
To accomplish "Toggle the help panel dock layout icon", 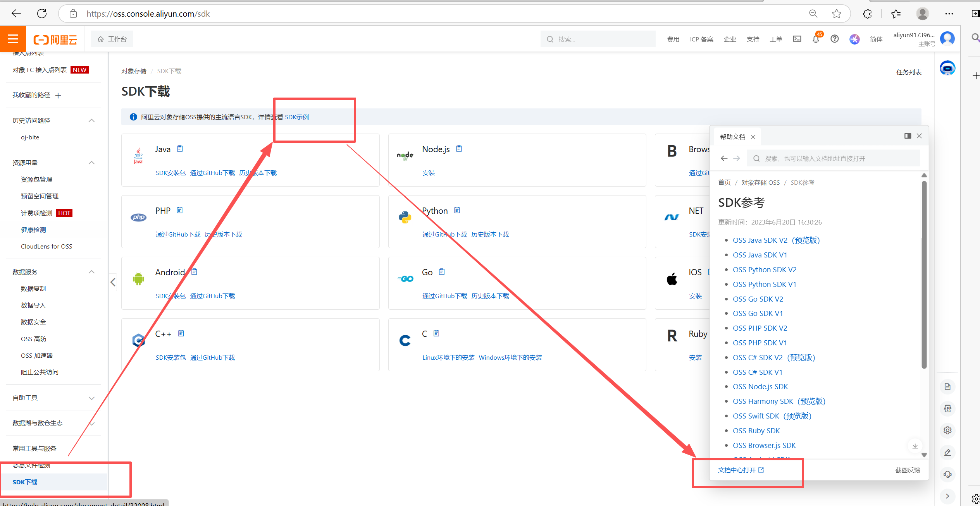I will 908,136.
